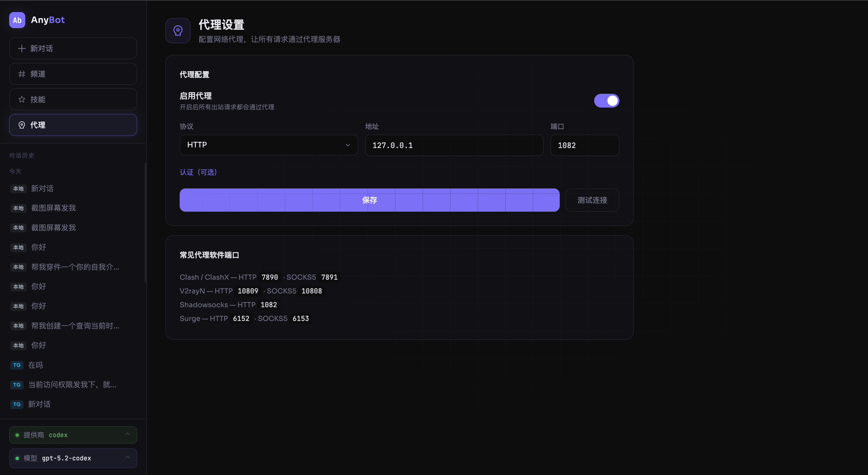Select the 代理 sidebar item

[x=73, y=125]
